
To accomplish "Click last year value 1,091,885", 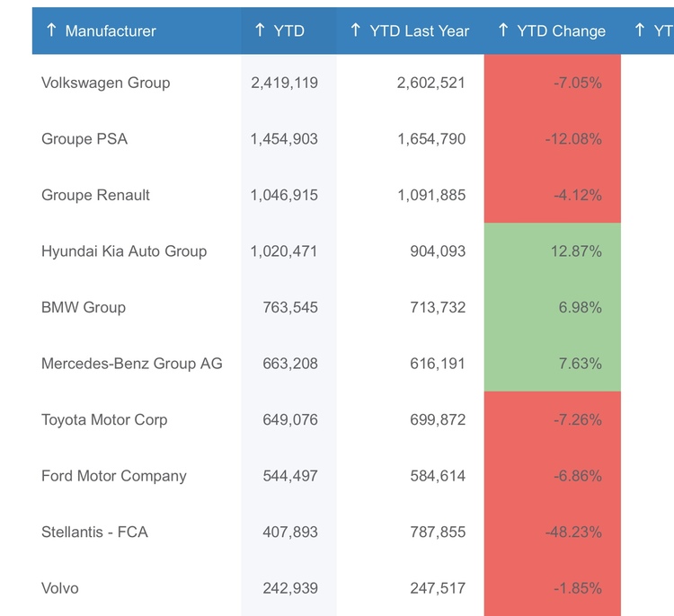I will click(431, 195).
